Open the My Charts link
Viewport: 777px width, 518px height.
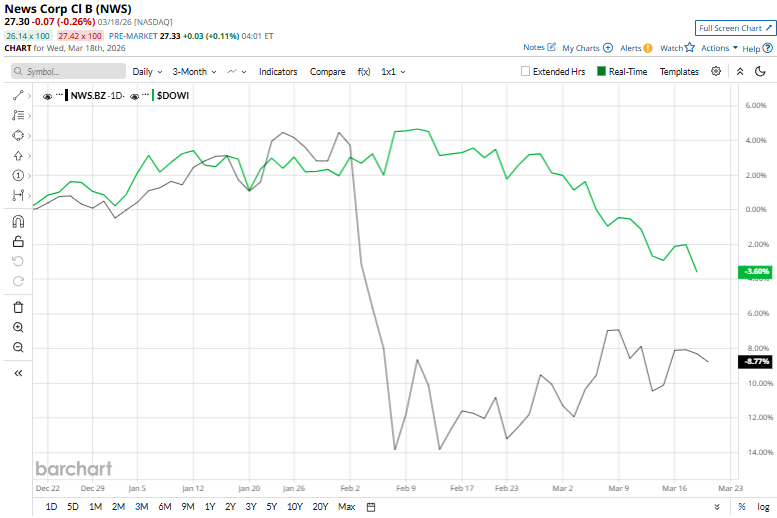[x=587, y=48]
